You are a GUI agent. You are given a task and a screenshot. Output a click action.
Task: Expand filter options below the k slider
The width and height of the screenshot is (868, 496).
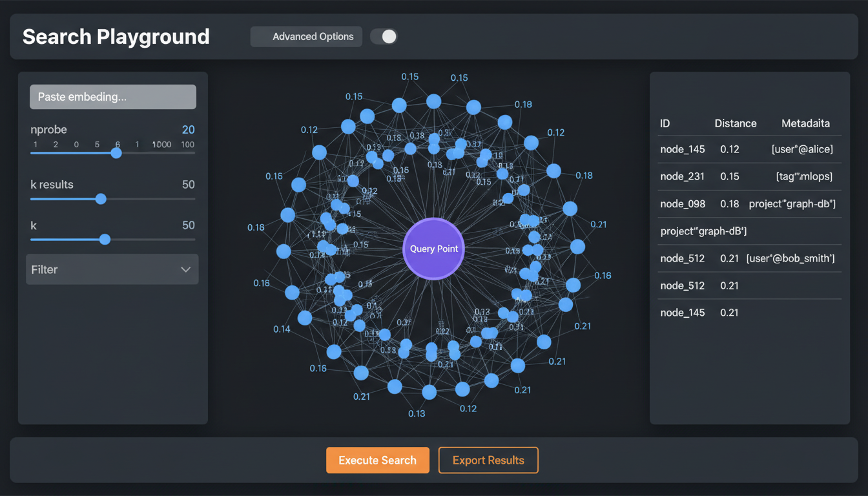[x=112, y=269]
